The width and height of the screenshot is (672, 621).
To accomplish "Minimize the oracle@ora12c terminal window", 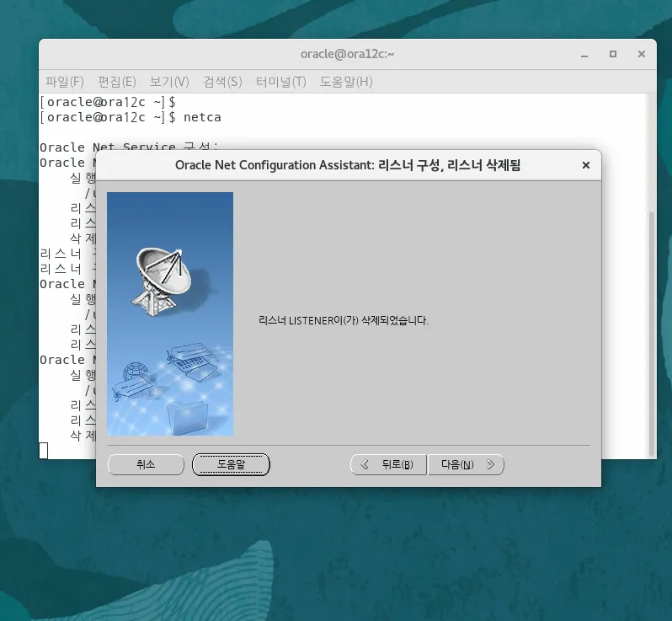I will [584, 55].
